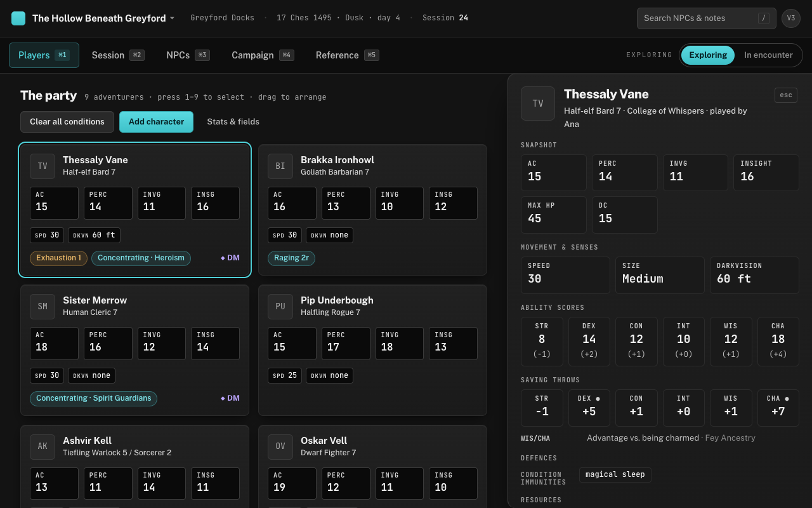
Task: Select the Reference tab
Action: 347,55
